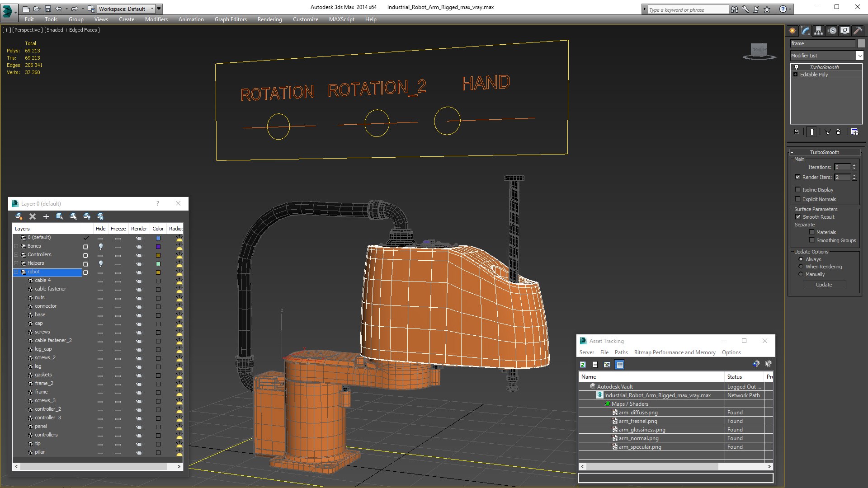The image size is (868, 488).
Task: Remove modifier from stack with trash icon
Action: click(839, 132)
